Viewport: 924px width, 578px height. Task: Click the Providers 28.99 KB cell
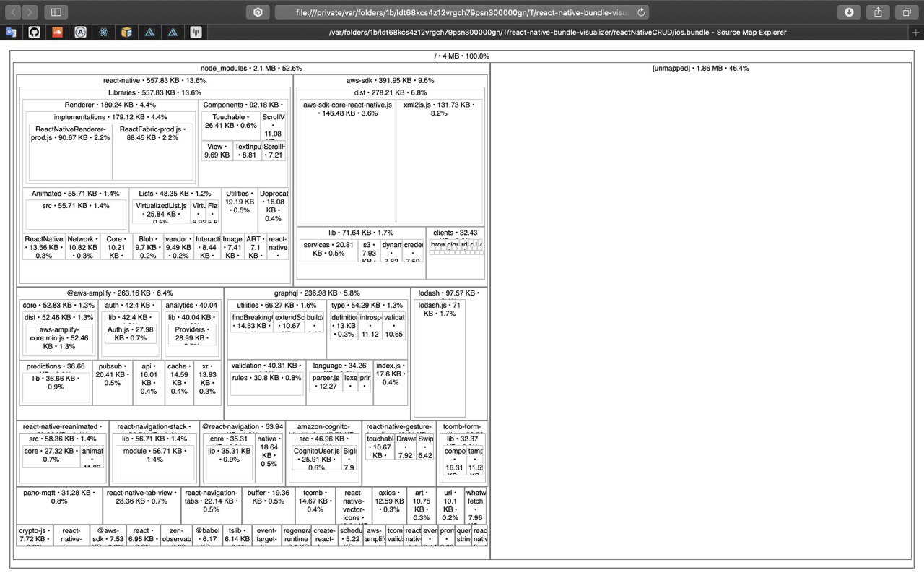pos(191,334)
